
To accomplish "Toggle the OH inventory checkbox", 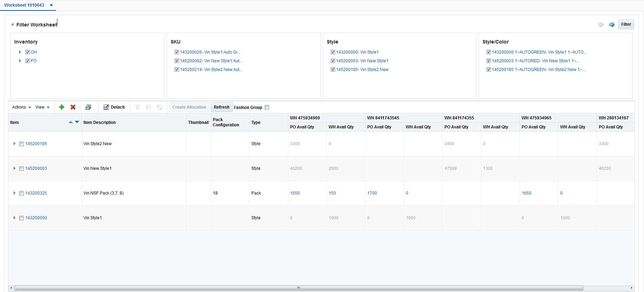I will (x=27, y=52).
